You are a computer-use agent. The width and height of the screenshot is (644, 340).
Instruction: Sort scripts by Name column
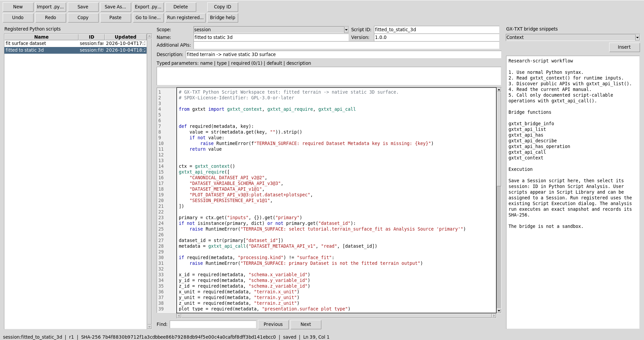(x=41, y=37)
